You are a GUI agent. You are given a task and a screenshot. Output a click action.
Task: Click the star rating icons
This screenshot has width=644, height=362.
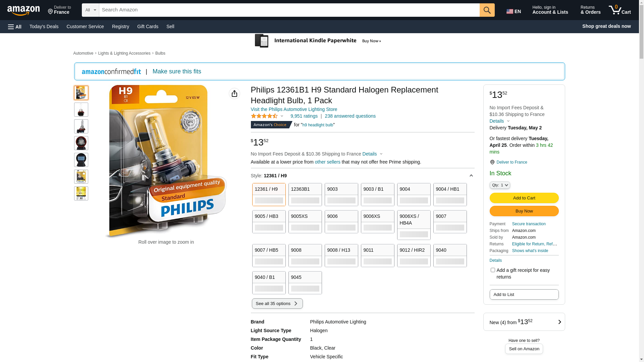pos(264,116)
